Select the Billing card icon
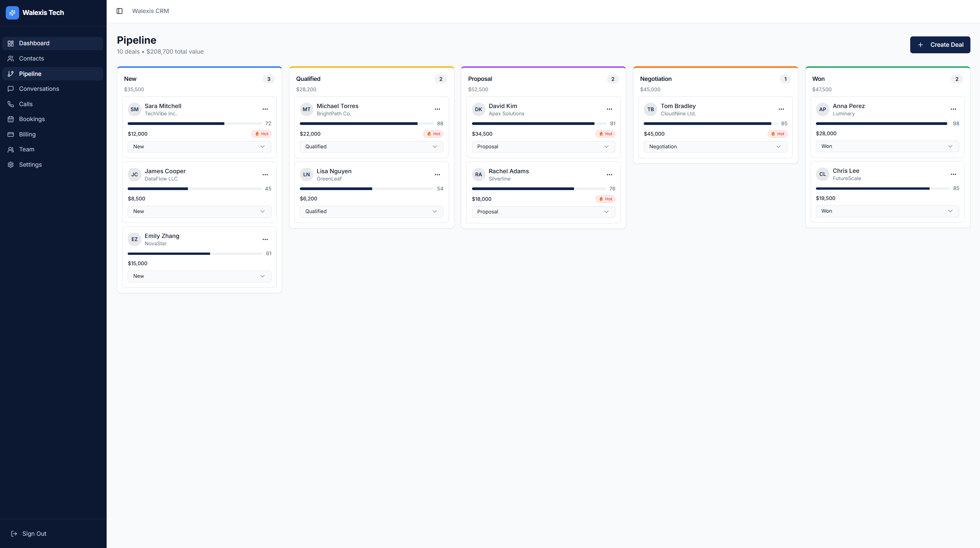Image resolution: width=980 pixels, height=548 pixels. 11,134
